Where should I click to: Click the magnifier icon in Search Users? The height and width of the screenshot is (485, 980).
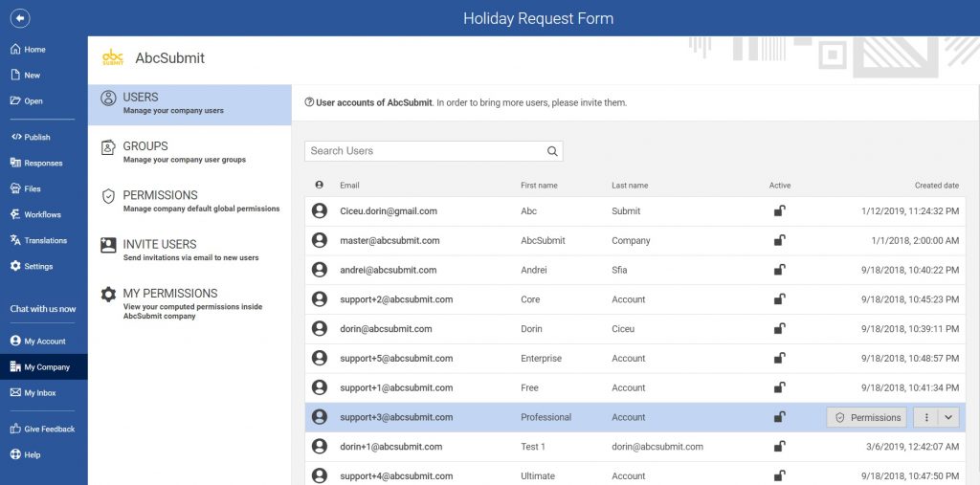552,151
